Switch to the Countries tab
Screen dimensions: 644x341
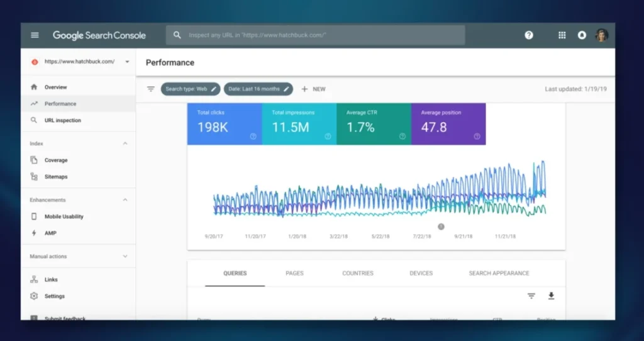click(357, 274)
